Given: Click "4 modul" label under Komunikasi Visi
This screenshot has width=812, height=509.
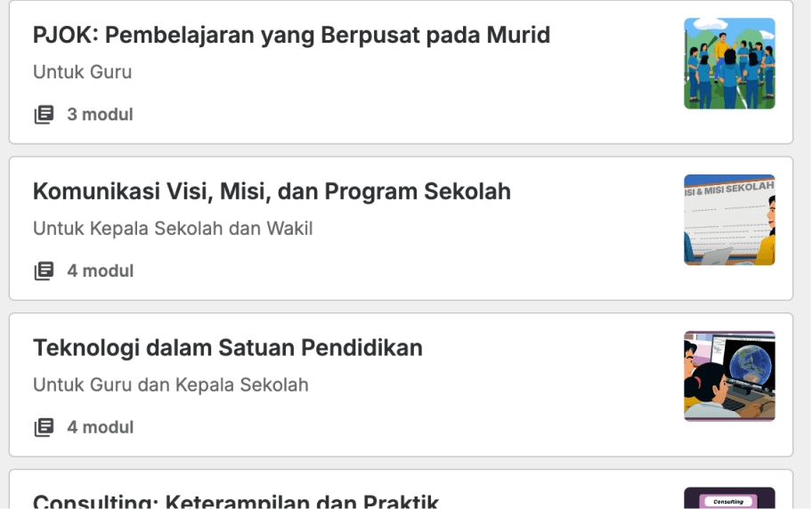Looking at the screenshot, I should pyautogui.click(x=101, y=271).
